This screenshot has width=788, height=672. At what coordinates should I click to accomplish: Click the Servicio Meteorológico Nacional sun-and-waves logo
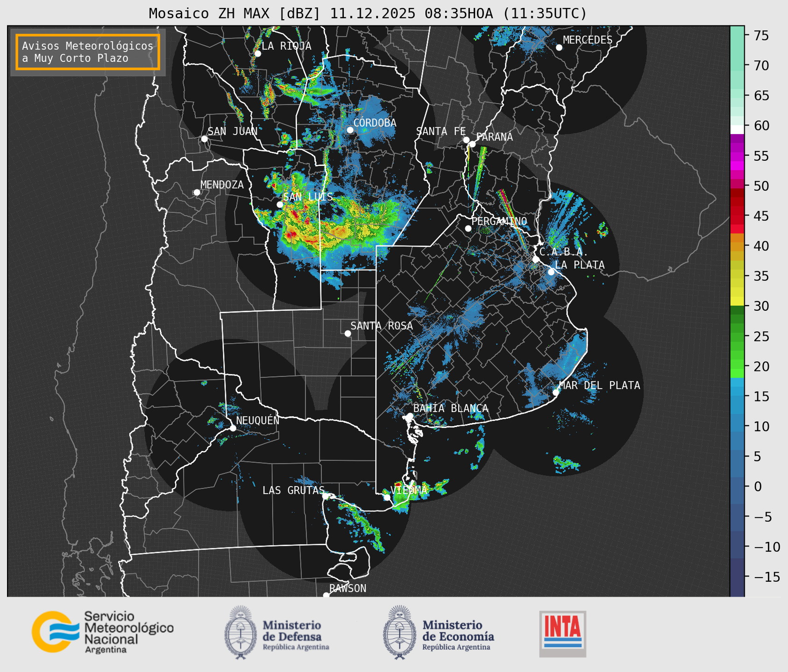(x=55, y=632)
